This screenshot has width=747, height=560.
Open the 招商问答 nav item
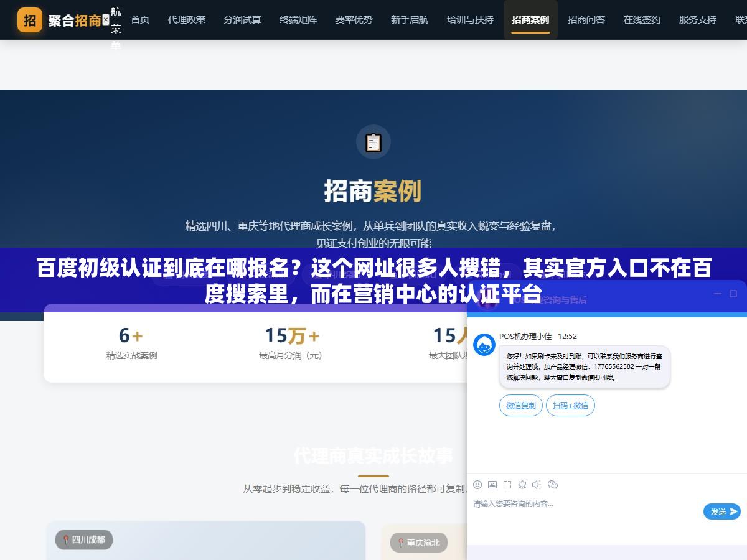point(586,20)
